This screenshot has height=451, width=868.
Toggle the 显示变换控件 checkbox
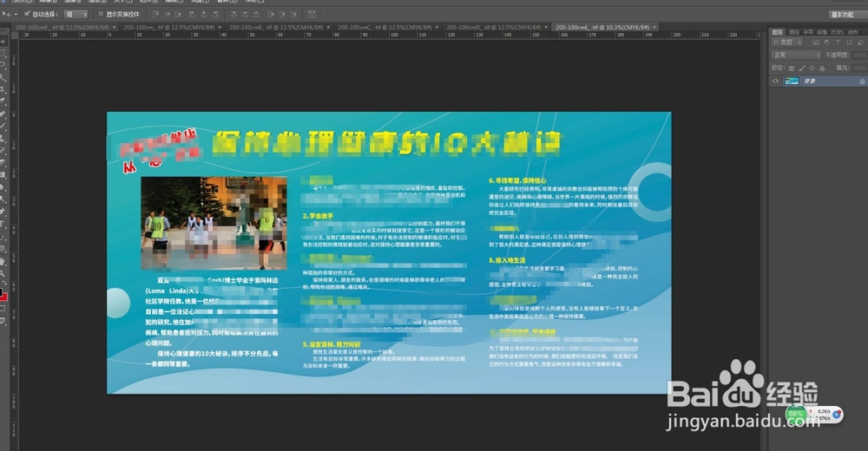click(x=101, y=14)
